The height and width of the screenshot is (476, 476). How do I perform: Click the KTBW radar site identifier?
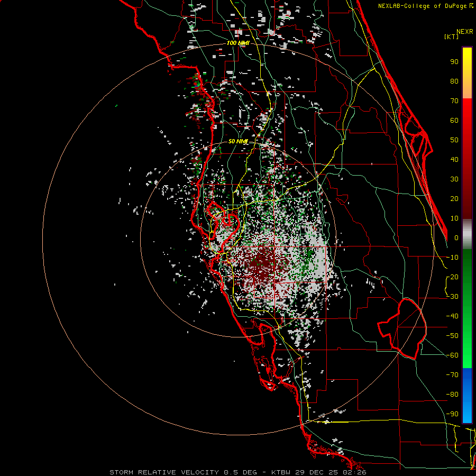(x=281, y=472)
